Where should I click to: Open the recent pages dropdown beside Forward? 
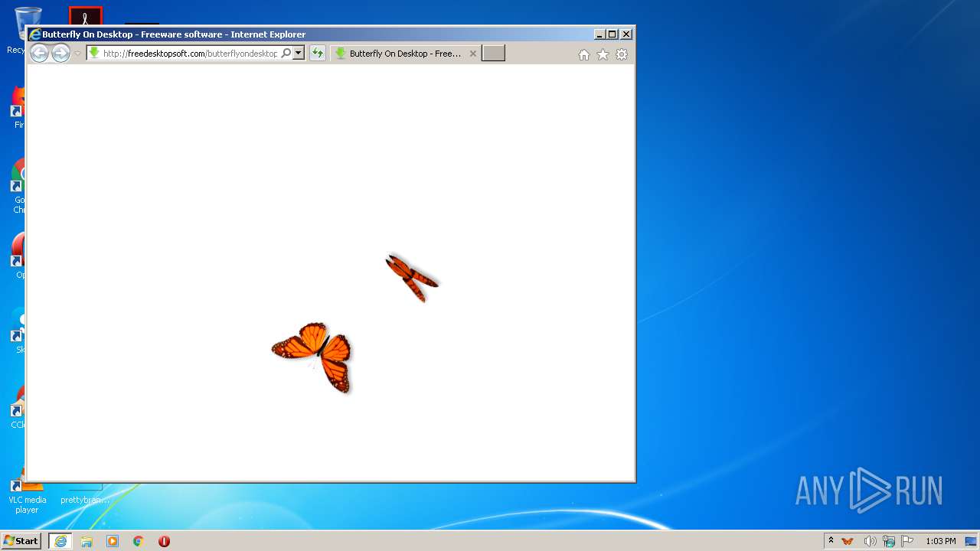pyautogui.click(x=77, y=54)
